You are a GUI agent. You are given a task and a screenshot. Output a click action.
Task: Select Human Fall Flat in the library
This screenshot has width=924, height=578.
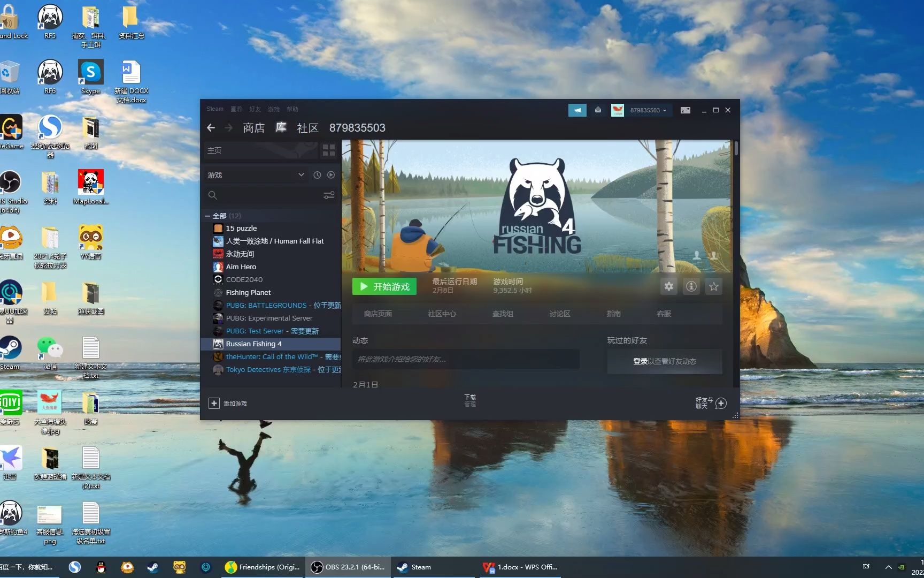coord(271,241)
